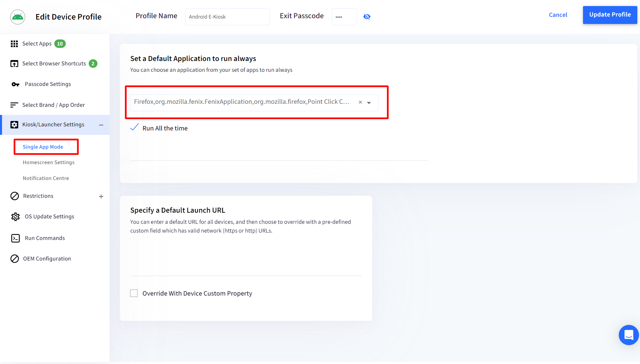Click the Brand / App Order sort icon
640x364 pixels.
point(14,105)
